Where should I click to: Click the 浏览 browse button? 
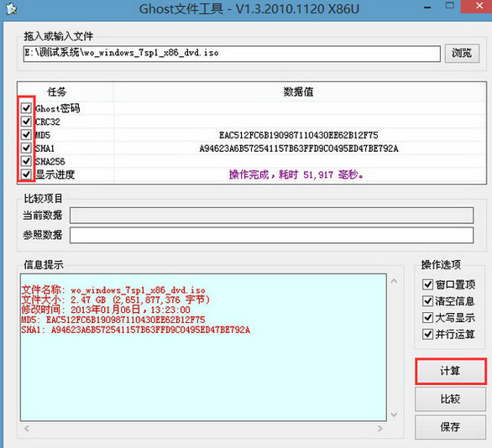pos(462,54)
